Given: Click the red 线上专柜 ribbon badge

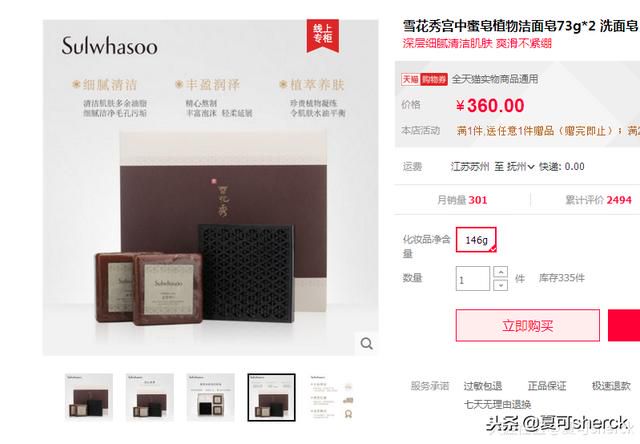Looking at the screenshot, I should pyautogui.click(x=322, y=36).
